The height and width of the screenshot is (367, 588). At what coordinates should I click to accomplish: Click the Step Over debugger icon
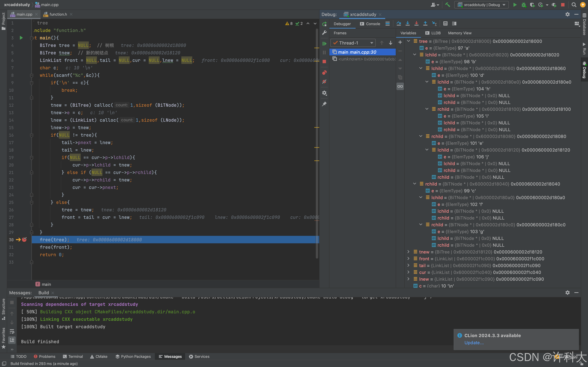point(399,24)
